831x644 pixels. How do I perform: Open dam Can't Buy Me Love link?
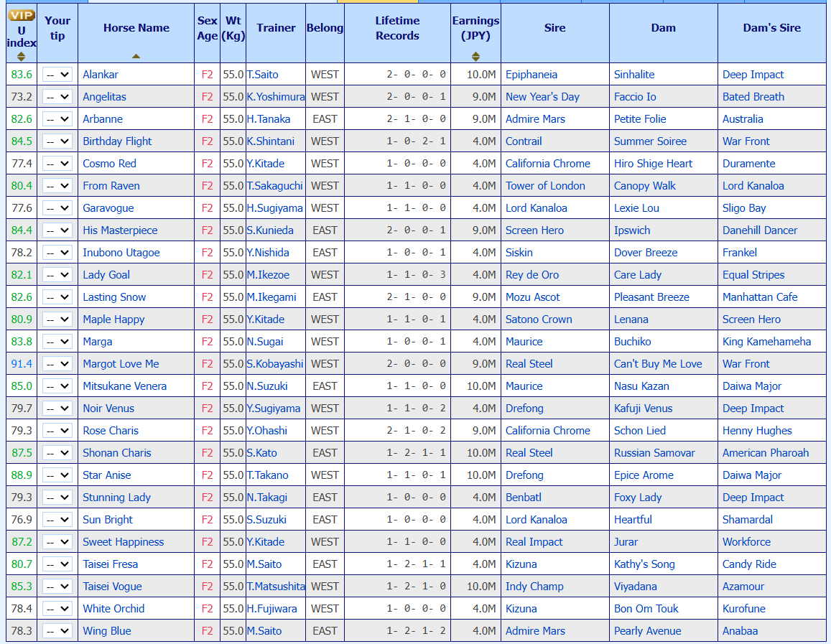(x=658, y=364)
